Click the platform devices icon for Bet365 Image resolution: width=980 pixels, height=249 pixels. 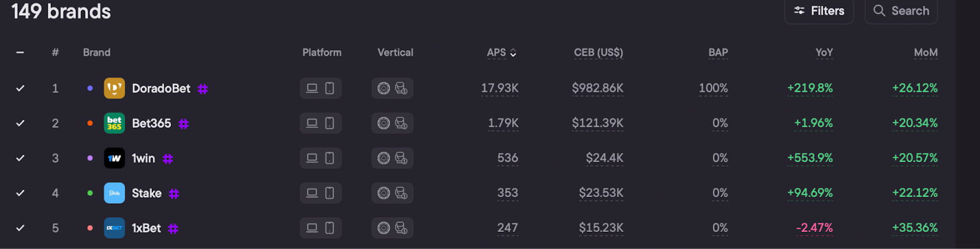(320, 123)
